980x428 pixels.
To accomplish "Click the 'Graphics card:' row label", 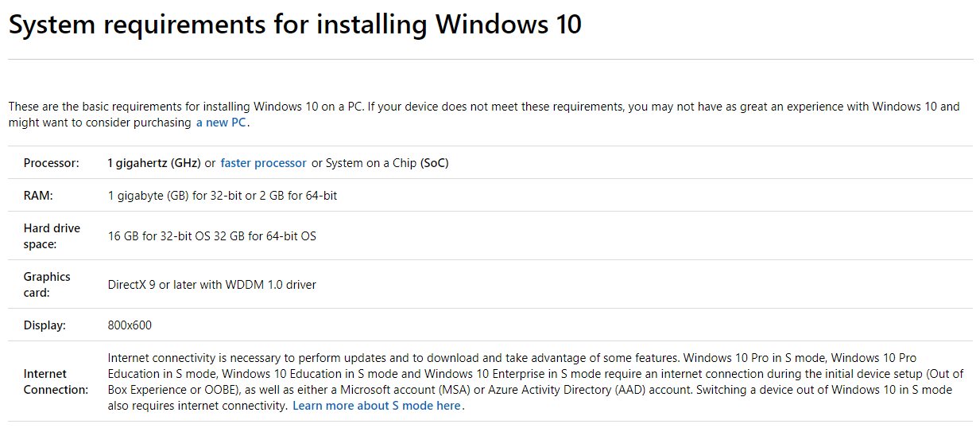I will pyautogui.click(x=47, y=285).
